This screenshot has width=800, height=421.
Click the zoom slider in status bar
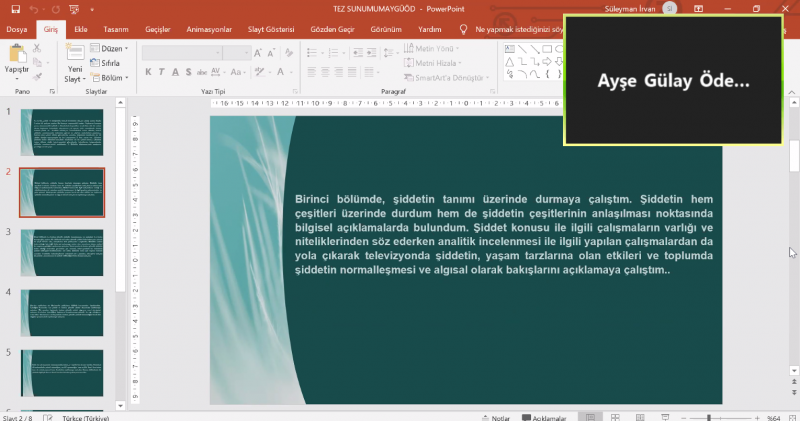point(709,416)
